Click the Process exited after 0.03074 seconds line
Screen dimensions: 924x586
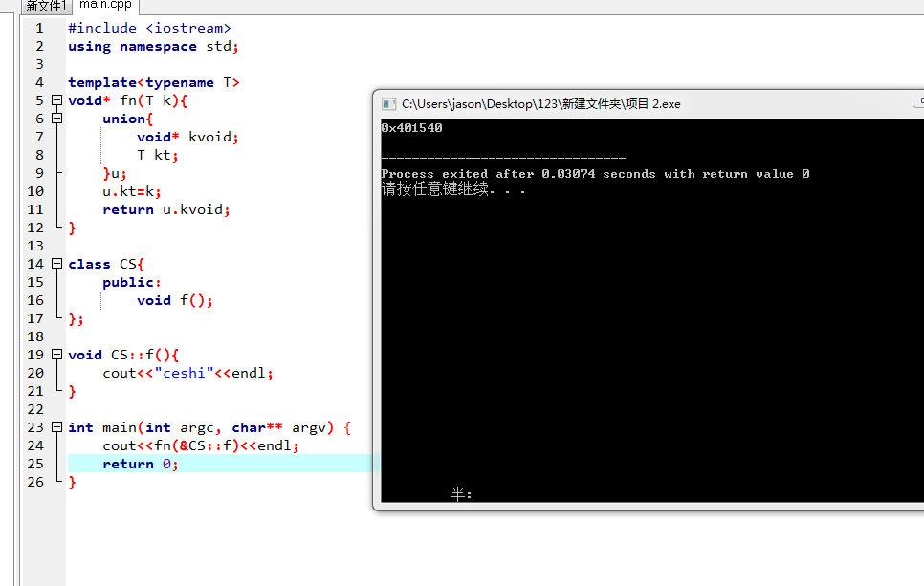coord(595,174)
